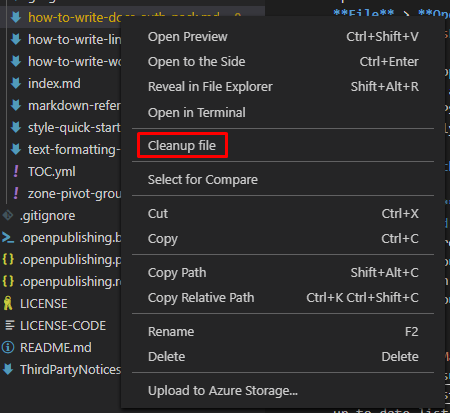This screenshot has height=413, width=450.
Task: Click text lines icon beside LICENSE-CODE
Action: click(10, 325)
